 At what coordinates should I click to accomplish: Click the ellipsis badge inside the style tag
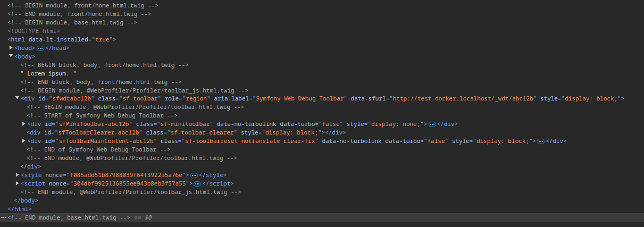(194, 175)
